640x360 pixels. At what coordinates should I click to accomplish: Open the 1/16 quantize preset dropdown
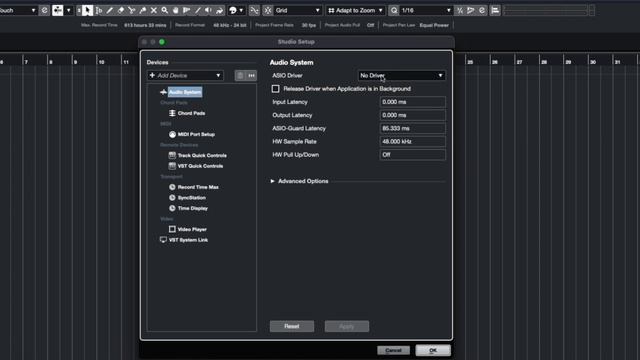(x=426, y=10)
